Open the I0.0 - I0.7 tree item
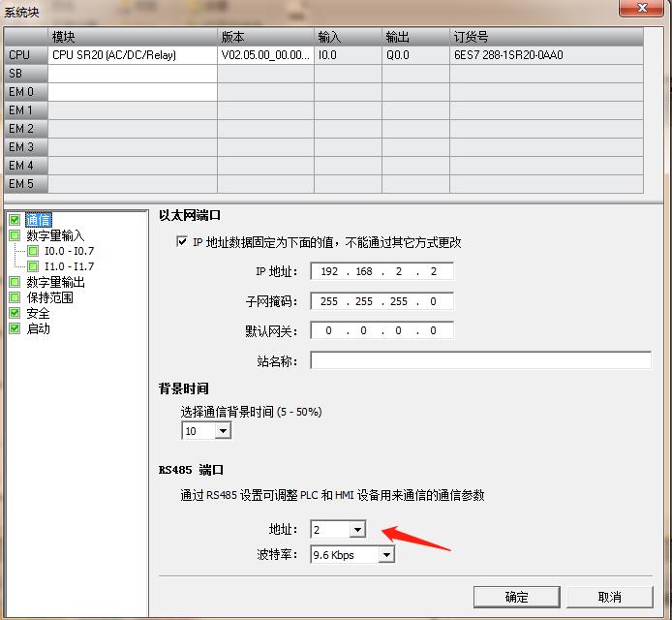This screenshot has width=672, height=620. 69,251
